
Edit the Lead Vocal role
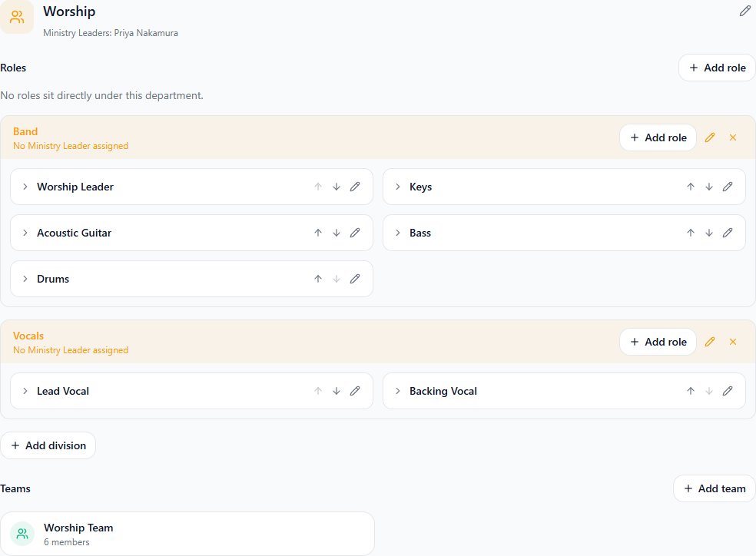pos(355,391)
